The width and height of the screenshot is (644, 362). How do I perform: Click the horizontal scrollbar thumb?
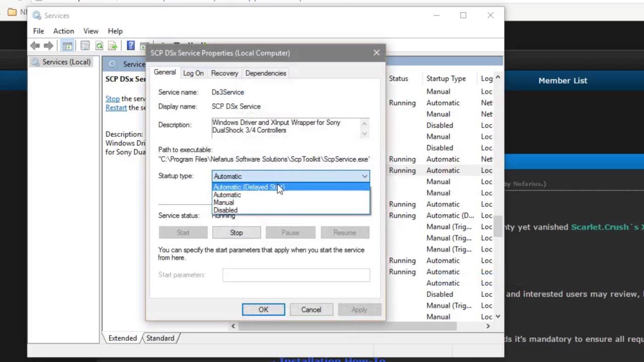coord(348,326)
